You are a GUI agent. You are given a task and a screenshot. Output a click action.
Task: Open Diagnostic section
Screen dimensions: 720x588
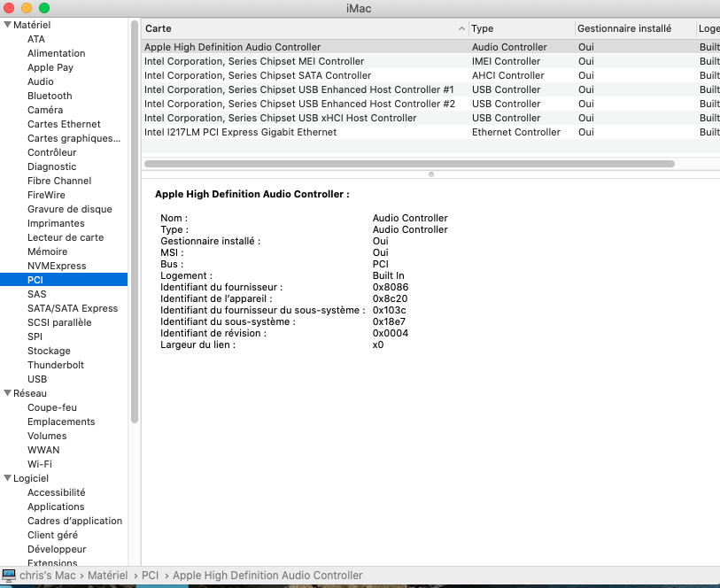[x=52, y=166]
